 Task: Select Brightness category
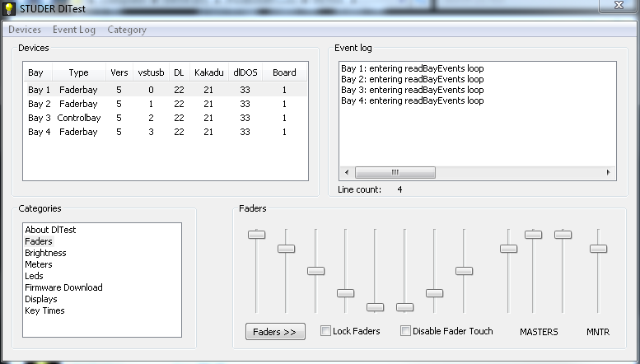click(45, 253)
